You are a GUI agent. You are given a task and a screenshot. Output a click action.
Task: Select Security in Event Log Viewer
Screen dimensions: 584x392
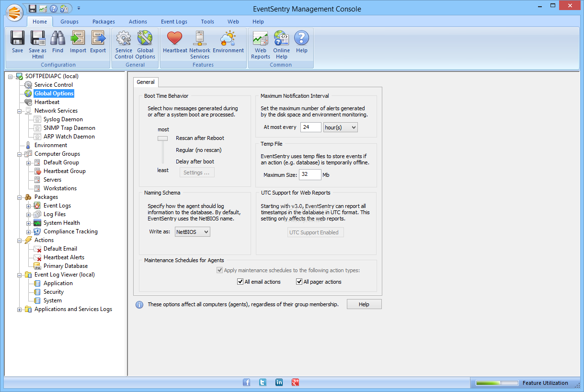click(53, 292)
